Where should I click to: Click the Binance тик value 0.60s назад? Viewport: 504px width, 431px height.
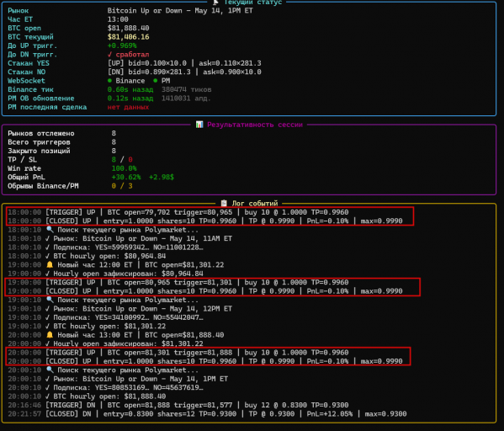130,89
